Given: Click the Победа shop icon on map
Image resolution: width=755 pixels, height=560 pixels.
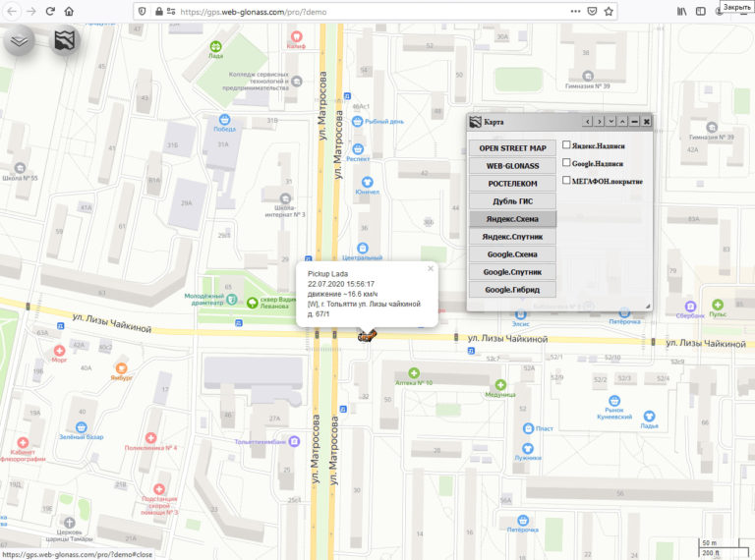Looking at the screenshot, I should pyautogui.click(x=224, y=119).
